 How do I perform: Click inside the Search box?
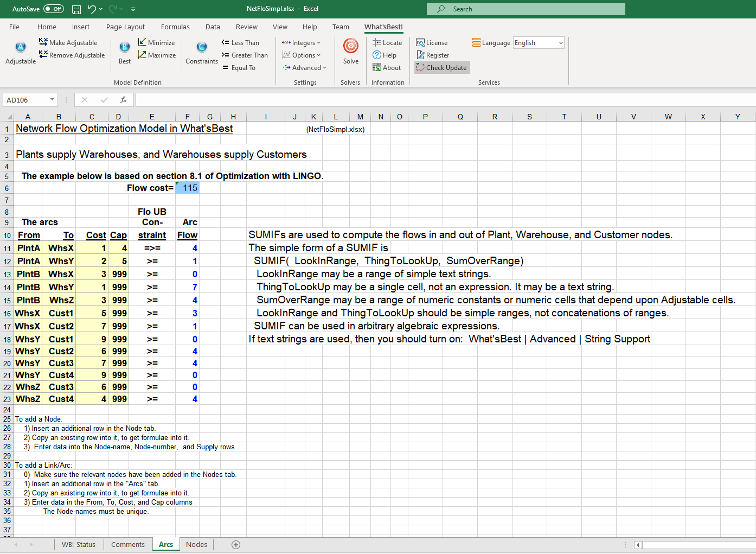(x=526, y=9)
